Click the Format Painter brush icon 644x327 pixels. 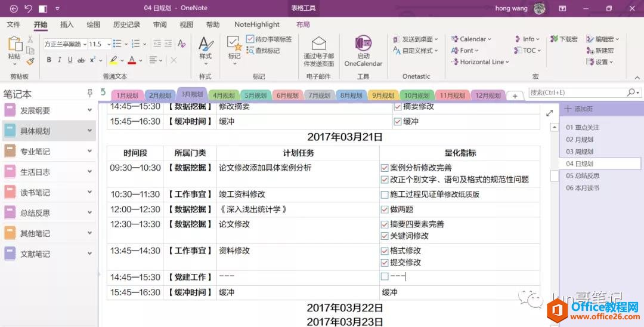coord(30,61)
